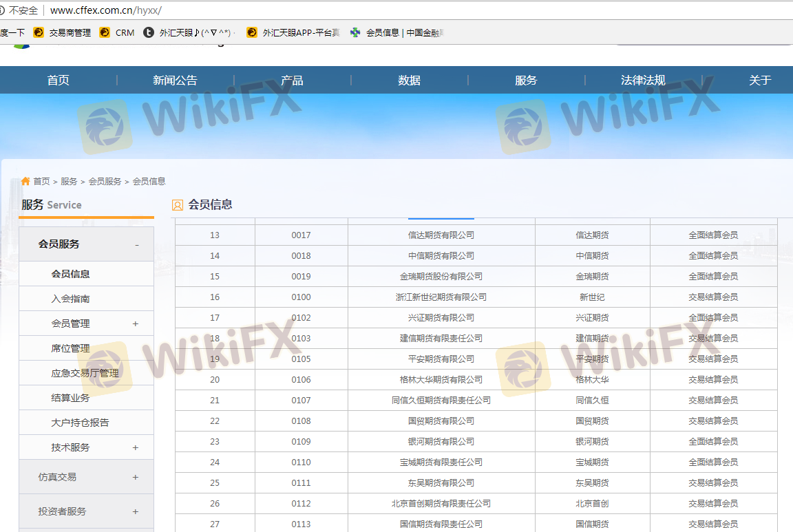
Task: Collapse the 会员服务 sidebar section
Action: pyautogui.click(x=136, y=245)
